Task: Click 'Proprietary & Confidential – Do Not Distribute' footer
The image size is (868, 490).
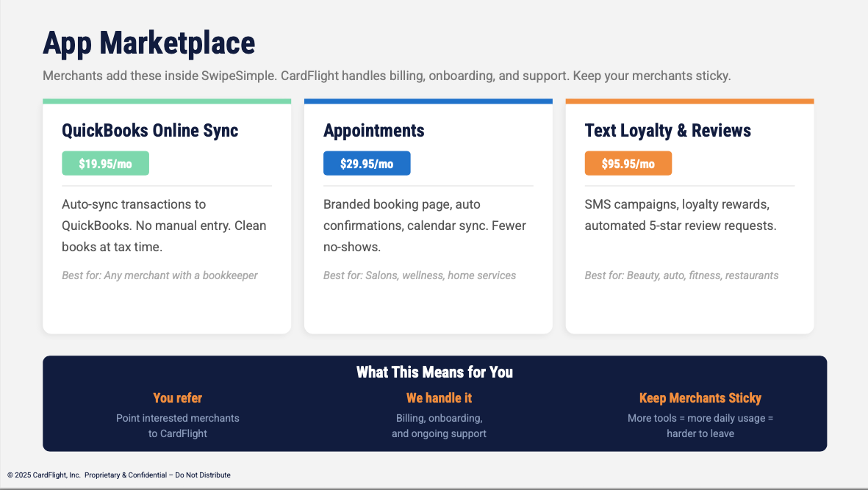Action: click(158, 475)
